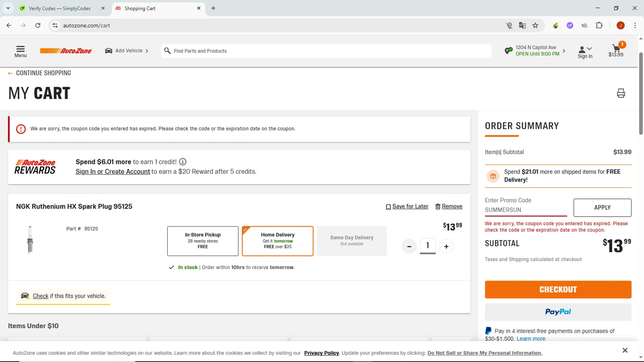Viewport: 644px width, 362px height.
Task: Close the Verify Codes tab
Action: click(103, 8)
